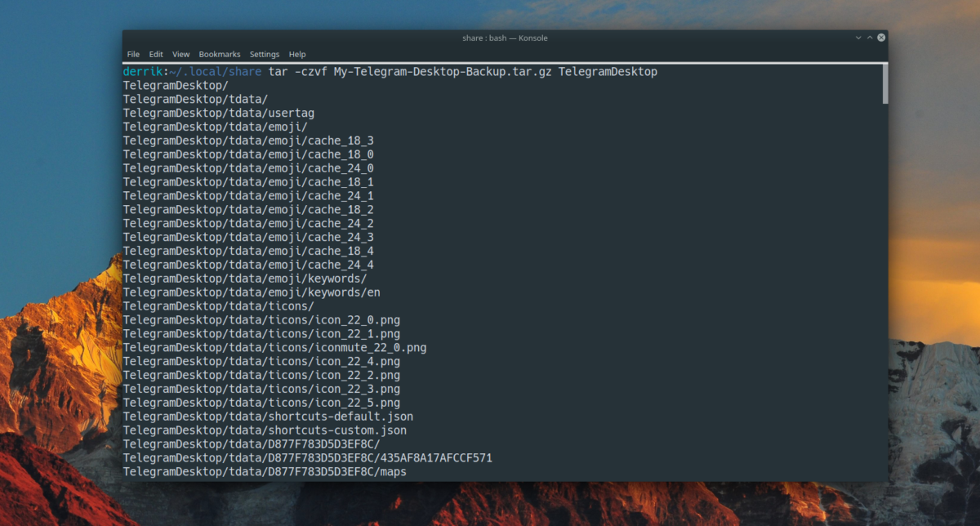
Task: Close the Konsole window
Action: (882, 38)
